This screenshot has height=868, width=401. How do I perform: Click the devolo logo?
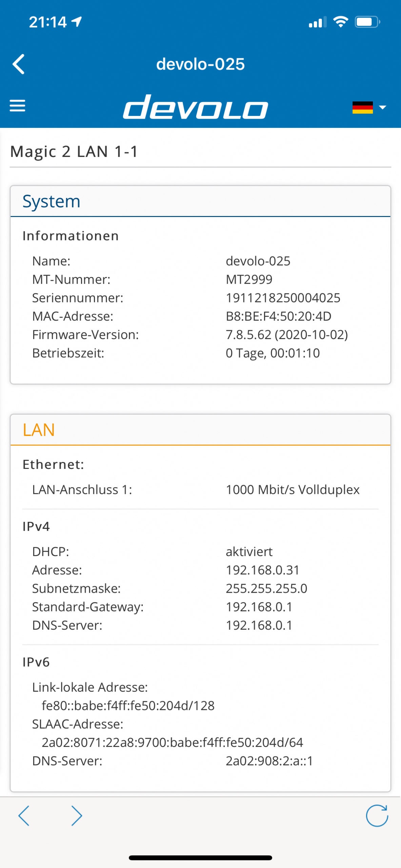196,107
